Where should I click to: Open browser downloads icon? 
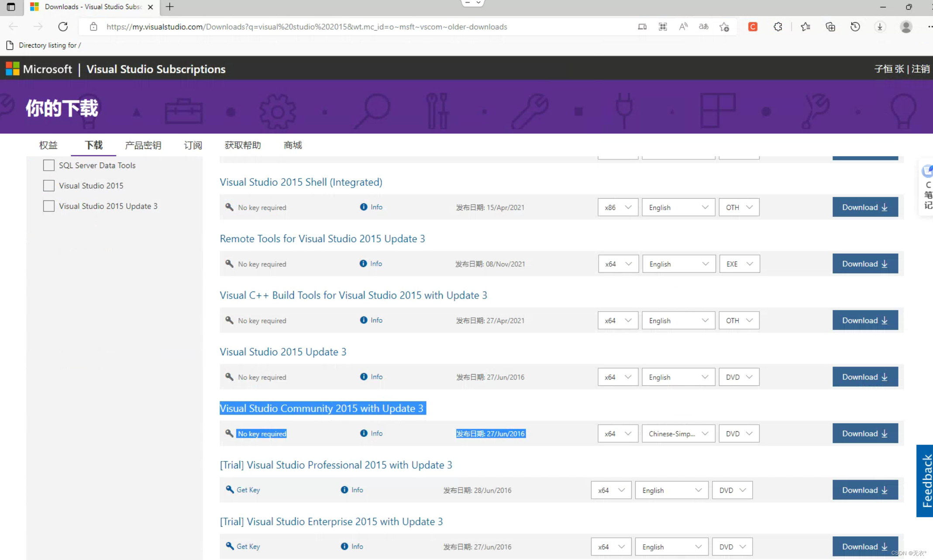tap(880, 27)
